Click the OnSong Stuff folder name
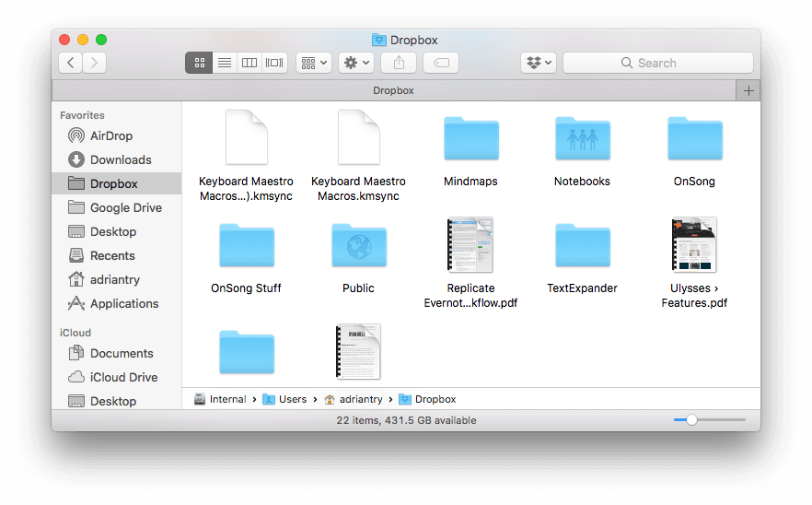812x505 pixels. 246,288
